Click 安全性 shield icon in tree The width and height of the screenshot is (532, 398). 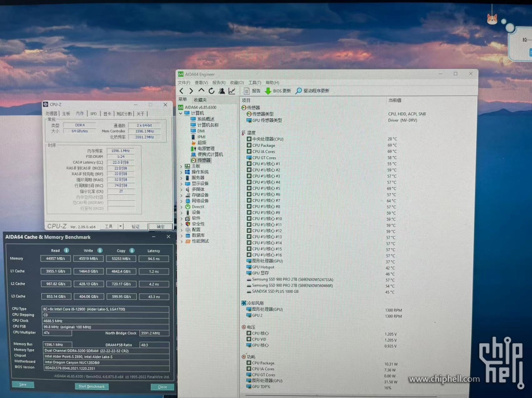[x=187, y=224]
